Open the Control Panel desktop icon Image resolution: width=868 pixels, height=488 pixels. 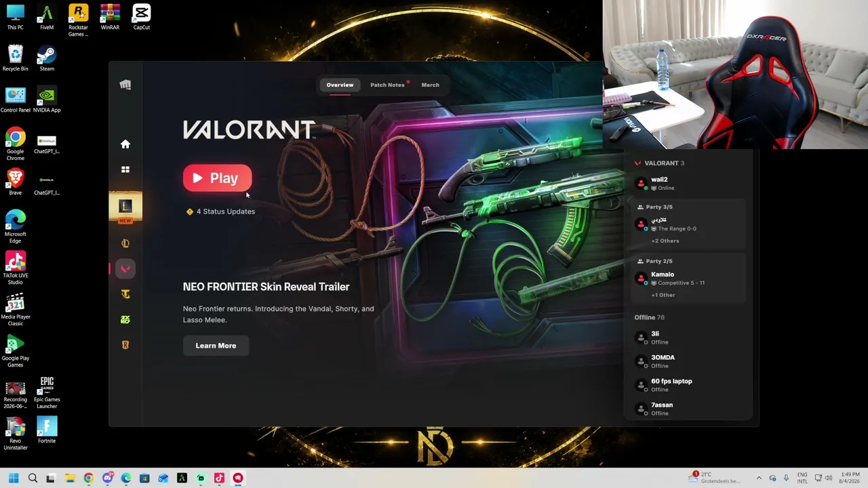click(16, 100)
